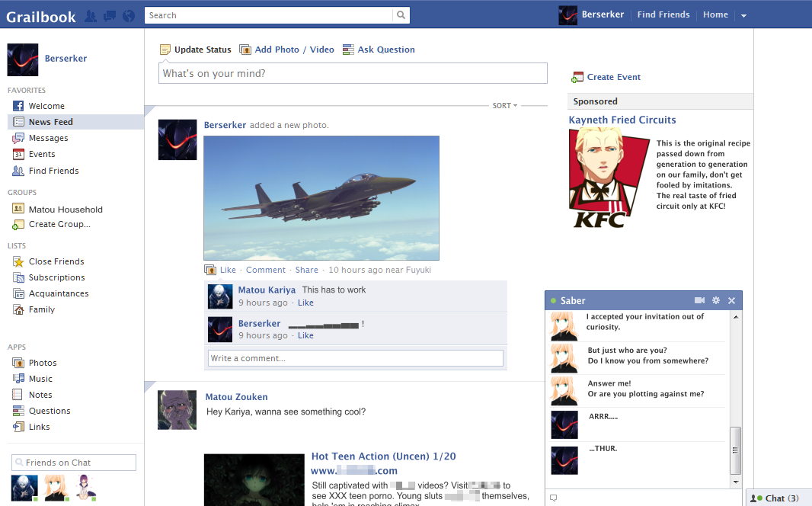Click the Create Group plus icon
Image resolution: width=812 pixels, height=506 pixels.
(18, 225)
